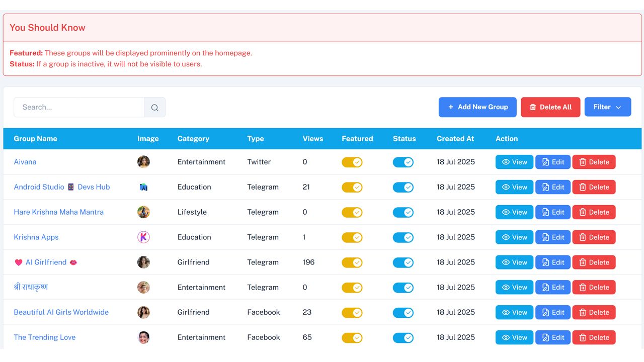
Task: Click the Add New Group button
Action: (x=477, y=107)
